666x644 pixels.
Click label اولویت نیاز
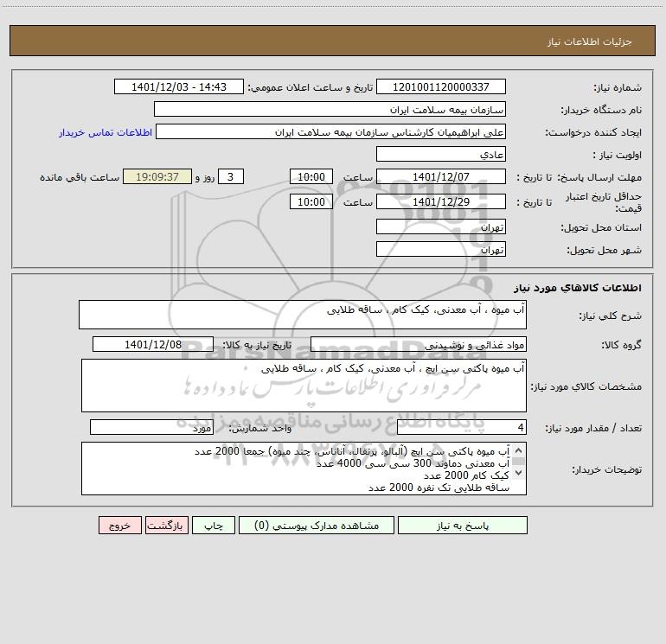[618, 156]
